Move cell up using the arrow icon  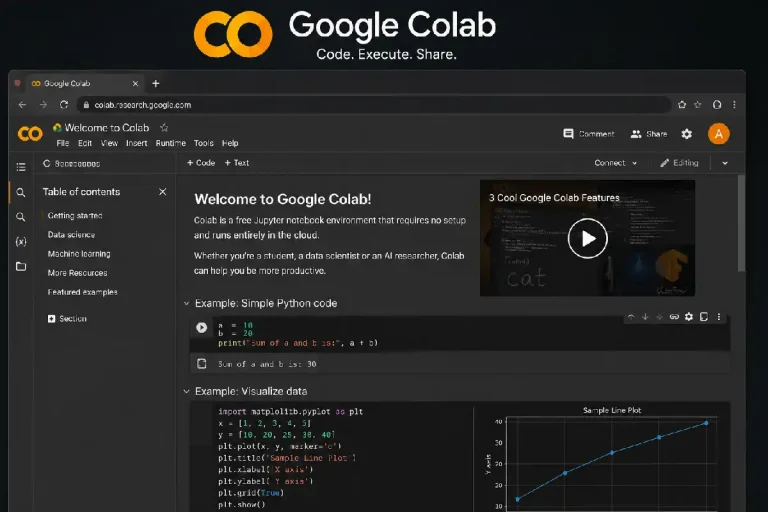pos(631,317)
